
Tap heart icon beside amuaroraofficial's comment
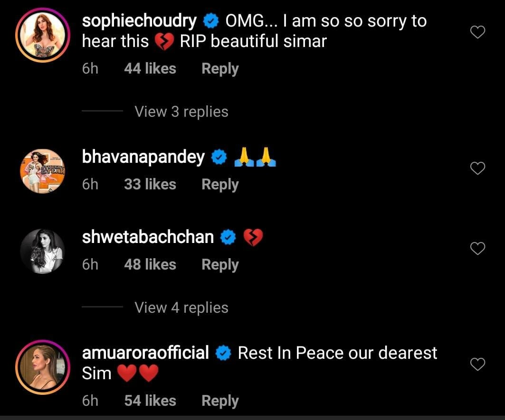click(x=477, y=364)
